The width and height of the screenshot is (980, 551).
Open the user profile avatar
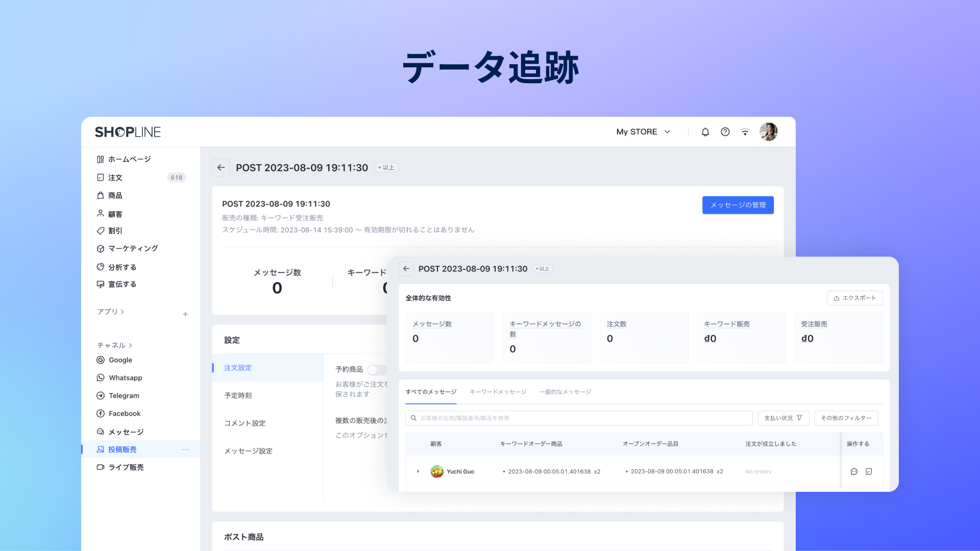coord(768,132)
